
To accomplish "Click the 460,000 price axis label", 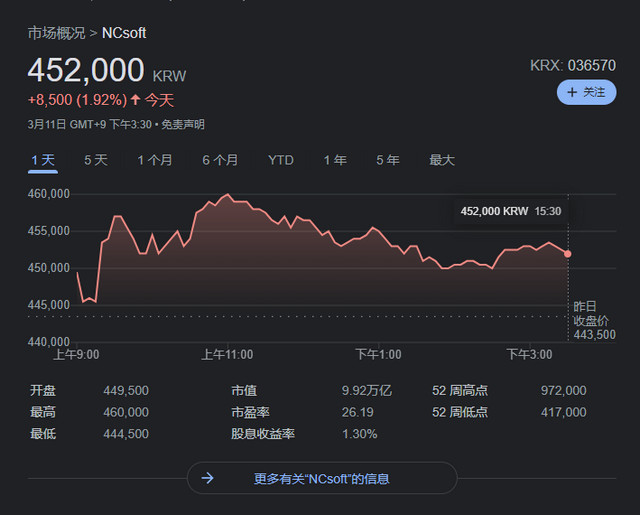I will tap(49, 194).
